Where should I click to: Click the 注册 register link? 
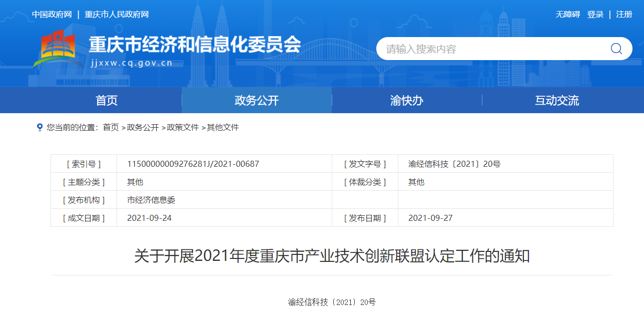tap(624, 15)
